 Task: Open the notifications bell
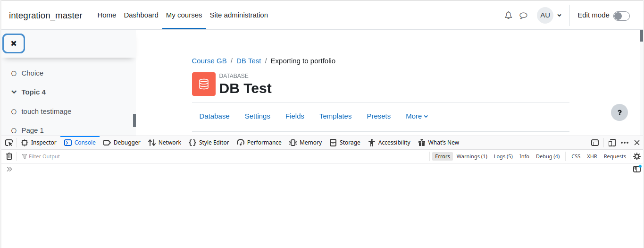[508, 15]
